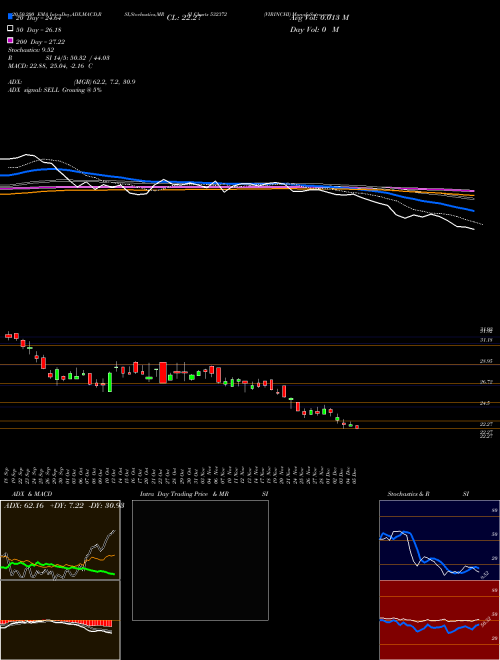
Task: Click the ADX signal: SELL text
Action: (55, 90)
